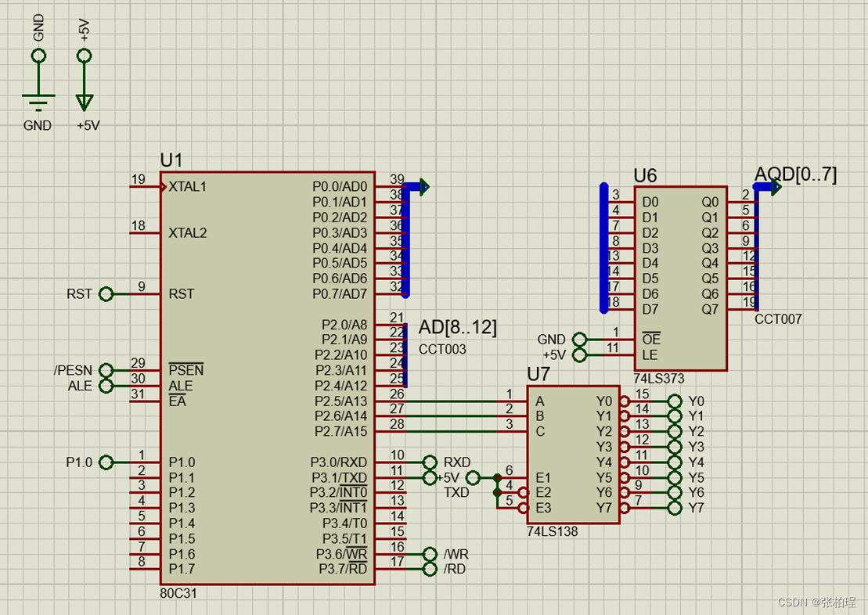Select the GND terminal feeding U6 OE pin

(x=579, y=340)
